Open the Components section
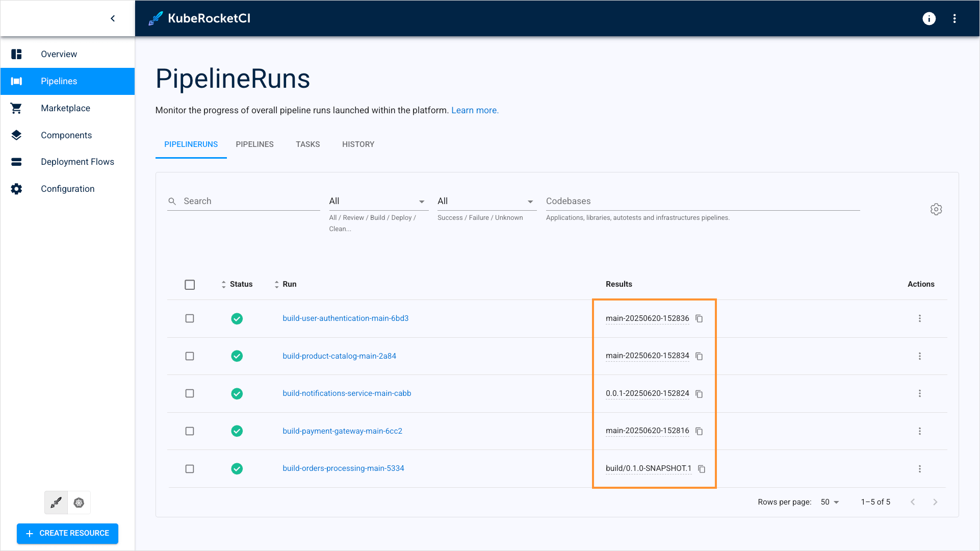This screenshot has width=980, height=551. [x=66, y=135]
